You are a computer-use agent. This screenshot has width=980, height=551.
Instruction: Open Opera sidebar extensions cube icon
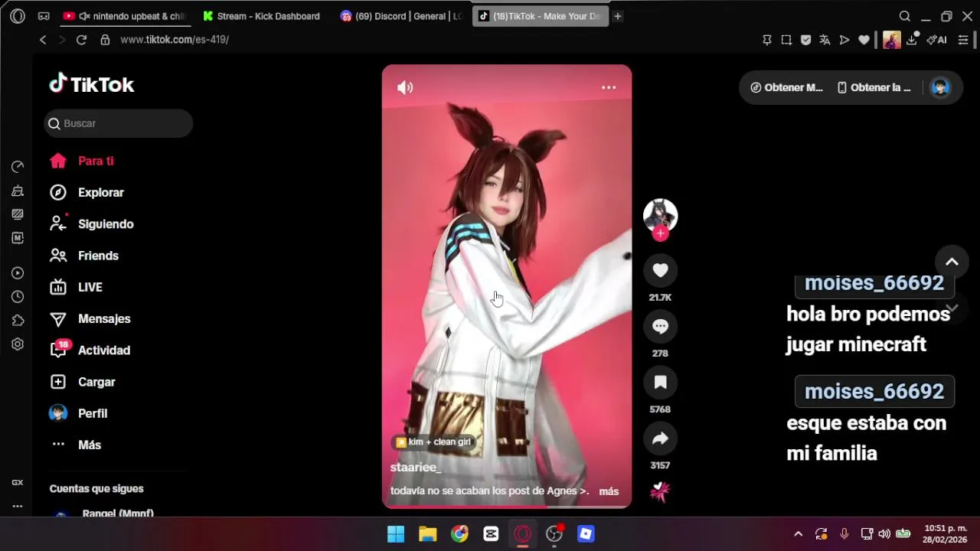click(18, 321)
